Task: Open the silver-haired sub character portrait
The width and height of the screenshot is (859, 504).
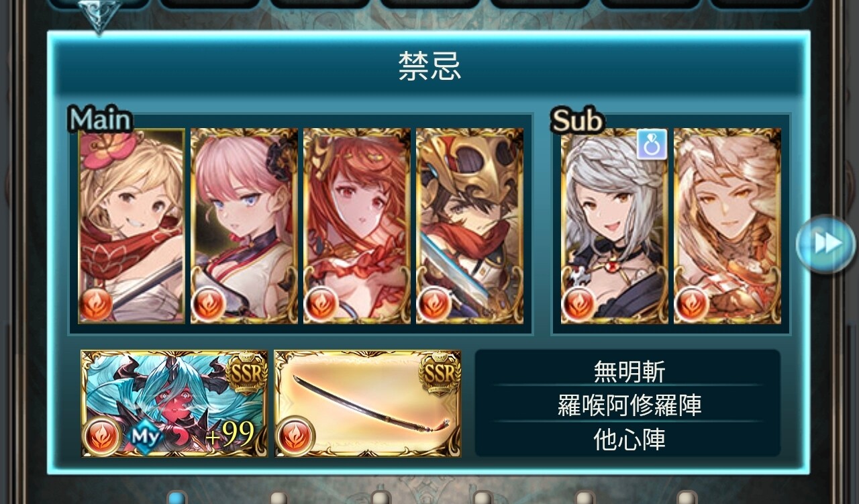Action: click(x=615, y=226)
